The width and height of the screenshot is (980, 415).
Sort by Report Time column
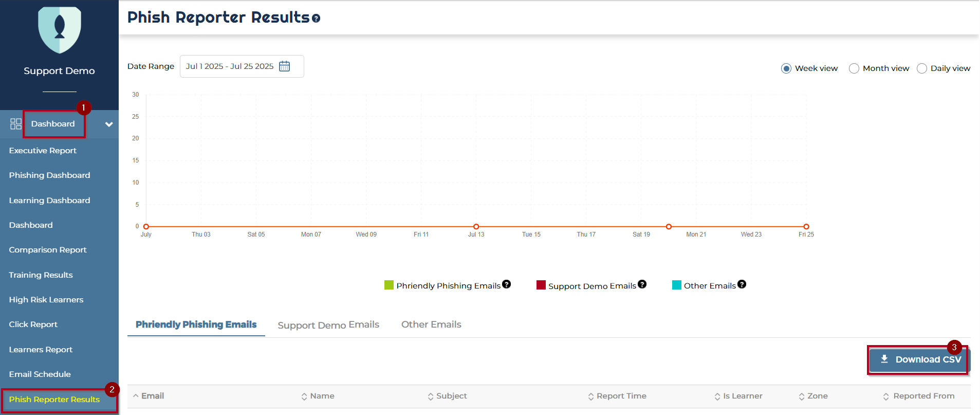(621, 396)
